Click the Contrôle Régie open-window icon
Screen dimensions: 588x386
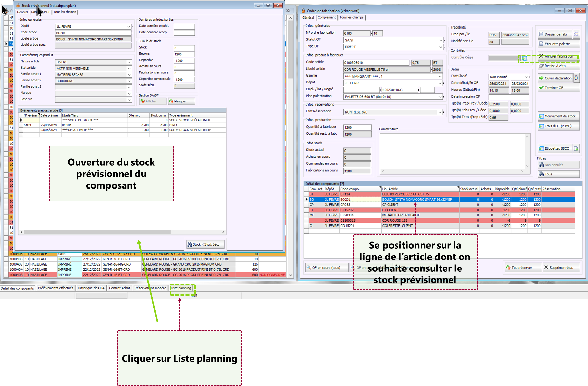coord(524,58)
